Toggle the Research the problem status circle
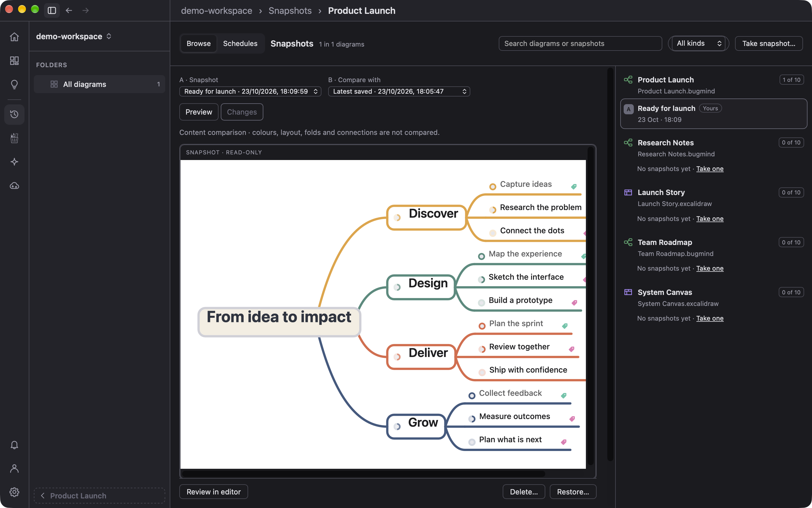Image resolution: width=812 pixels, height=508 pixels. tap(493, 210)
